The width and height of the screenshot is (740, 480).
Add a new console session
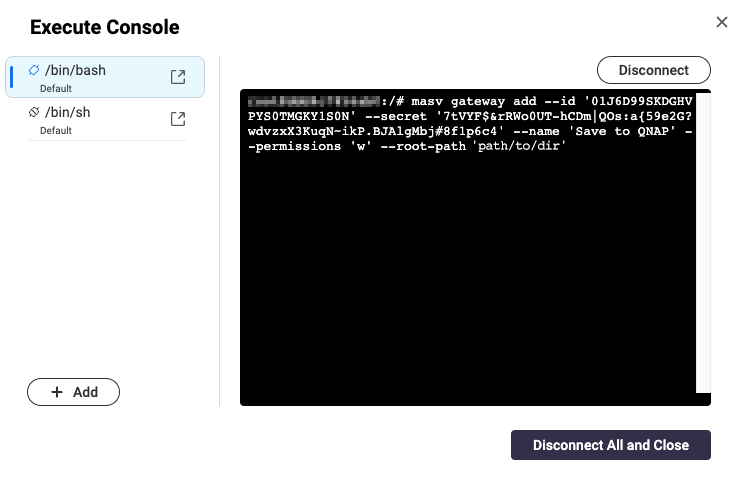coord(73,392)
